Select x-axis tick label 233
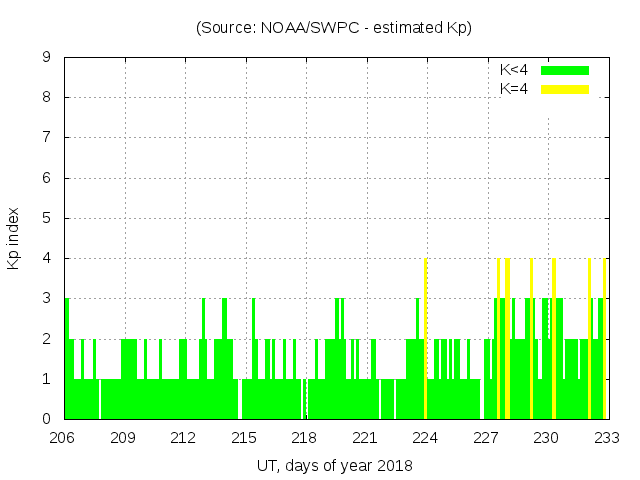 (x=607, y=438)
